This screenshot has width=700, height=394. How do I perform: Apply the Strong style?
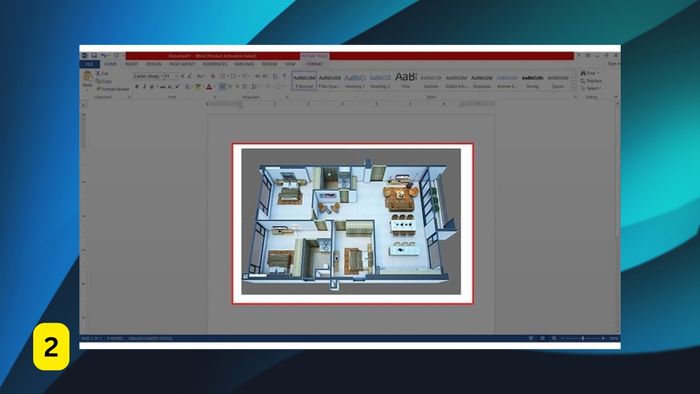[532, 81]
